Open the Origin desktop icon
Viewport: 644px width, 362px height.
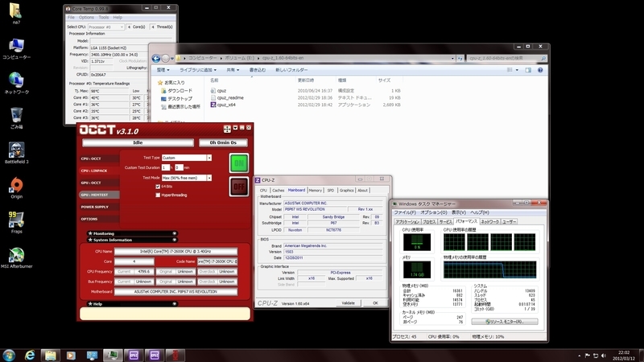(16, 187)
